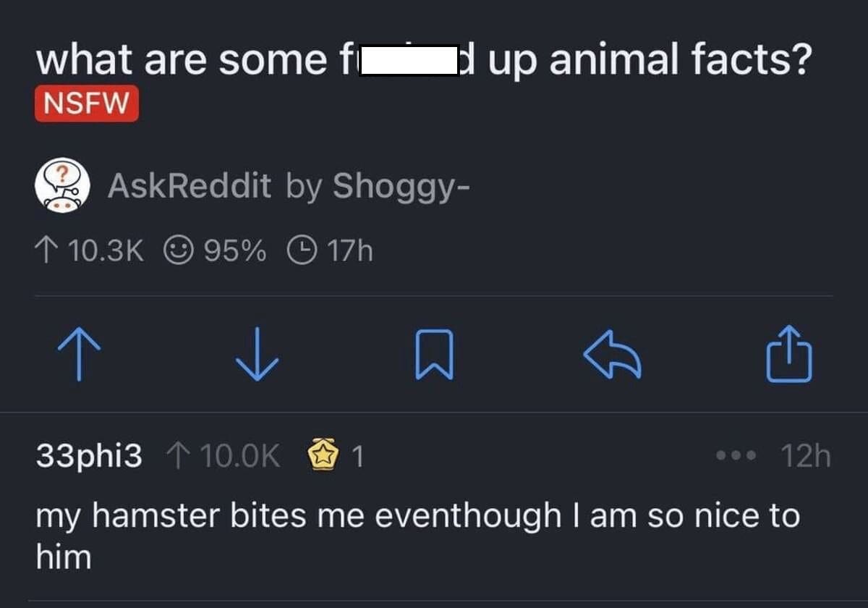Open the AskReddit subreddit link
The width and height of the screenshot is (868, 608).
pos(189,186)
